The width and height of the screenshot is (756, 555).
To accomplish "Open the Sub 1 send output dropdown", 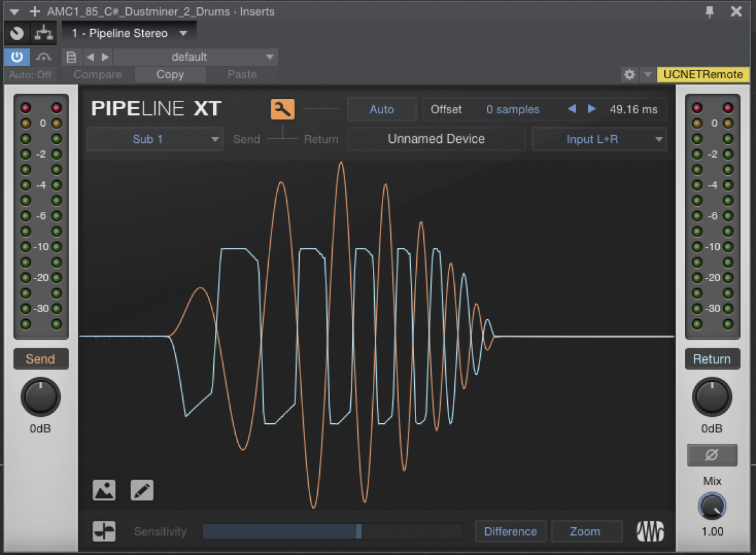I will coord(155,140).
